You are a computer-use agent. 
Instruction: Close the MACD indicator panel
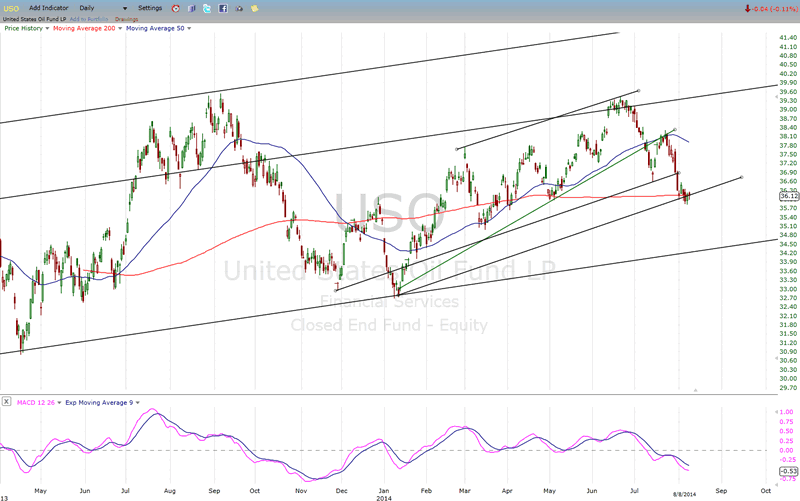pyautogui.click(x=6, y=402)
